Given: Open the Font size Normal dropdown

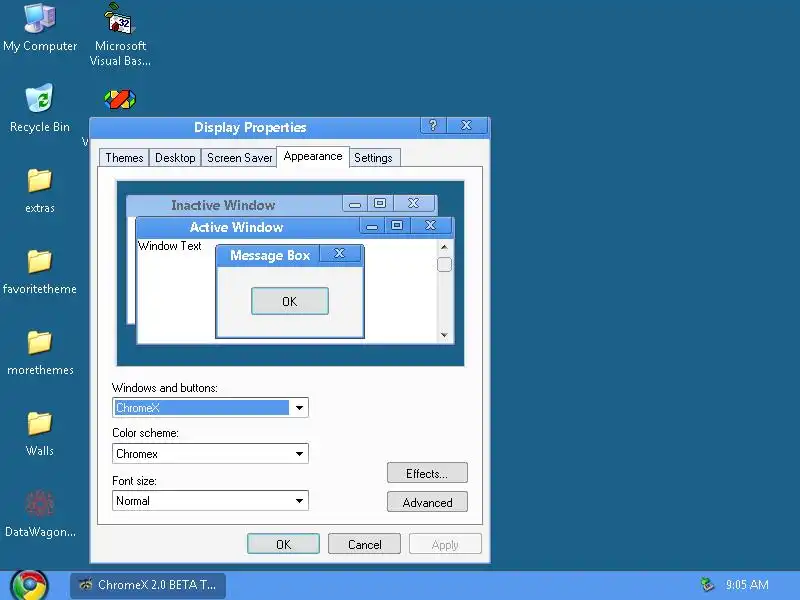Looking at the screenshot, I should pyautogui.click(x=210, y=501).
